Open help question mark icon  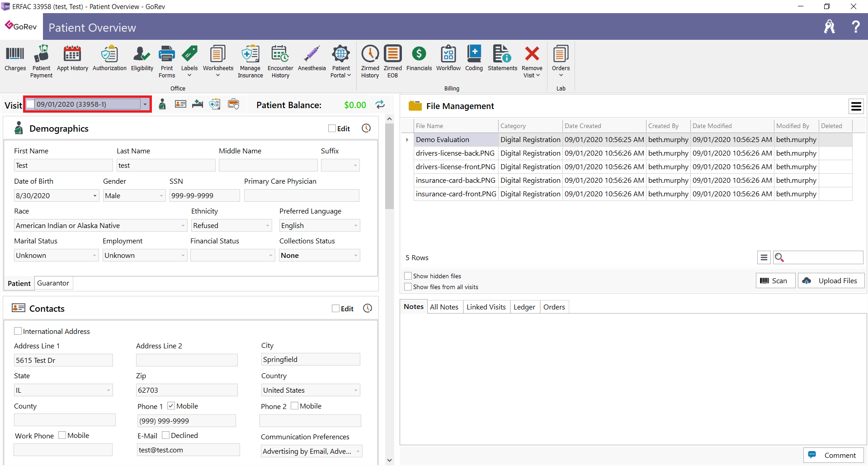pos(855,27)
